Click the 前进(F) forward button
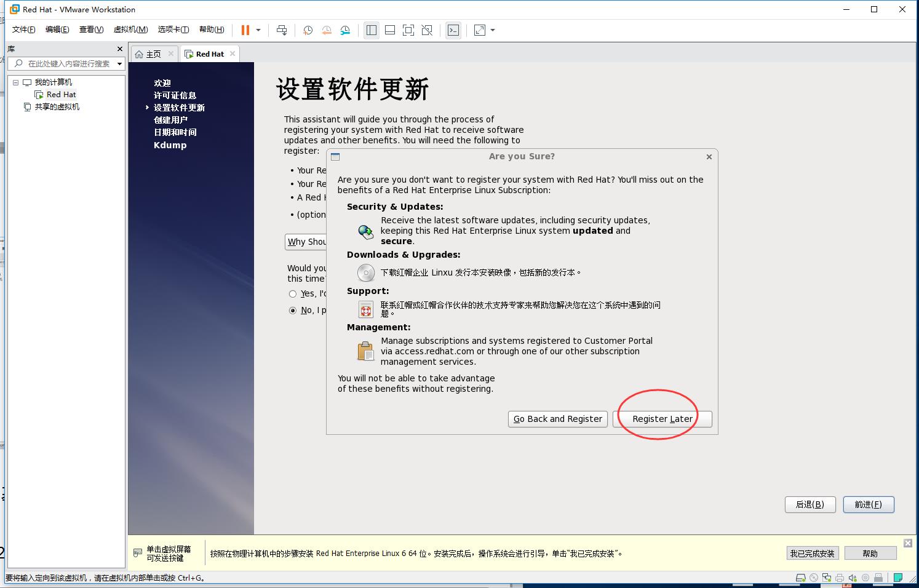This screenshot has height=588, width=919. (868, 504)
